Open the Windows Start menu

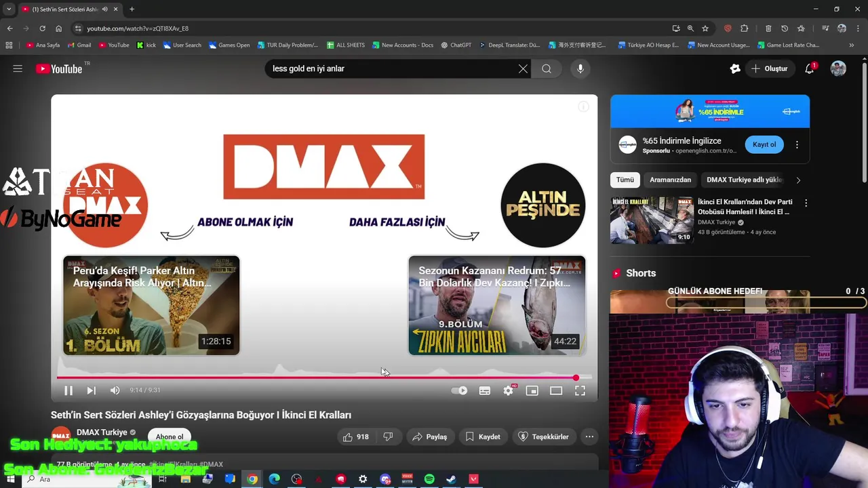tap(10, 479)
